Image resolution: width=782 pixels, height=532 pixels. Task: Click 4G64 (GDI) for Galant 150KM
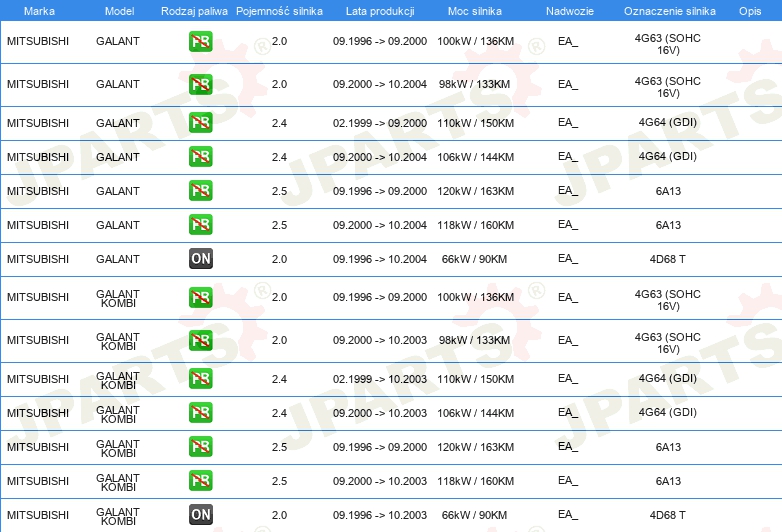[x=668, y=123]
